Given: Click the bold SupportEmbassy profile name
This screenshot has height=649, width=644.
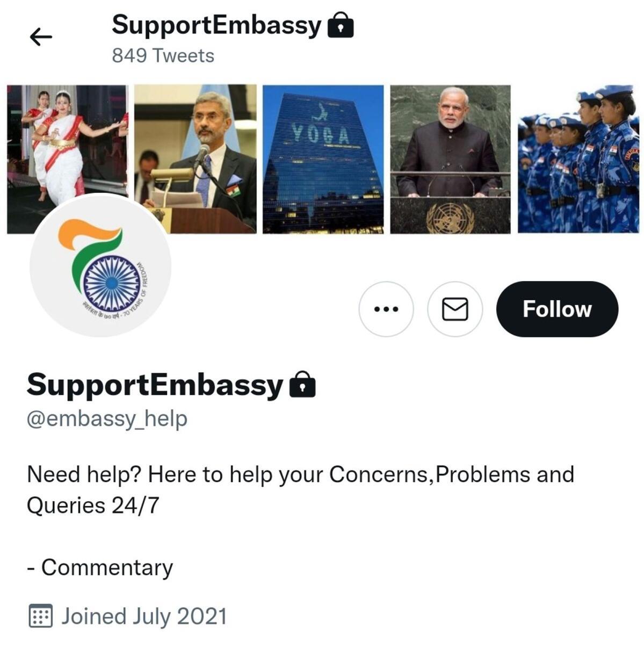Looking at the screenshot, I should point(154,385).
